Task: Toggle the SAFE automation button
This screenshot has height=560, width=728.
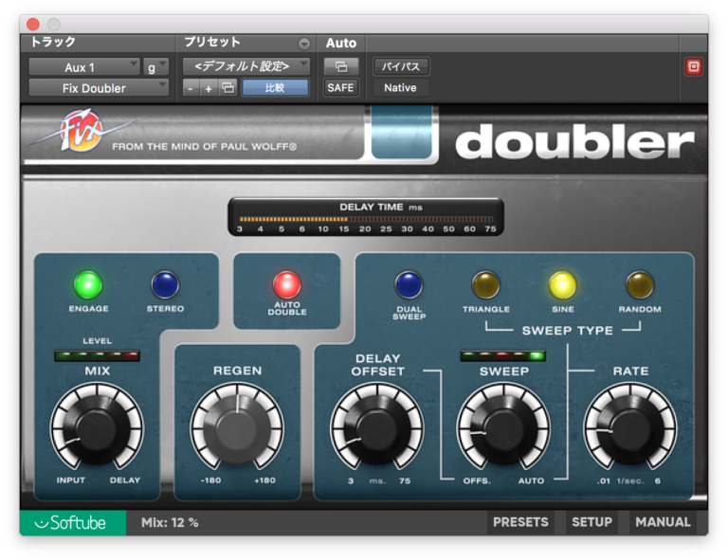Action: [341, 88]
